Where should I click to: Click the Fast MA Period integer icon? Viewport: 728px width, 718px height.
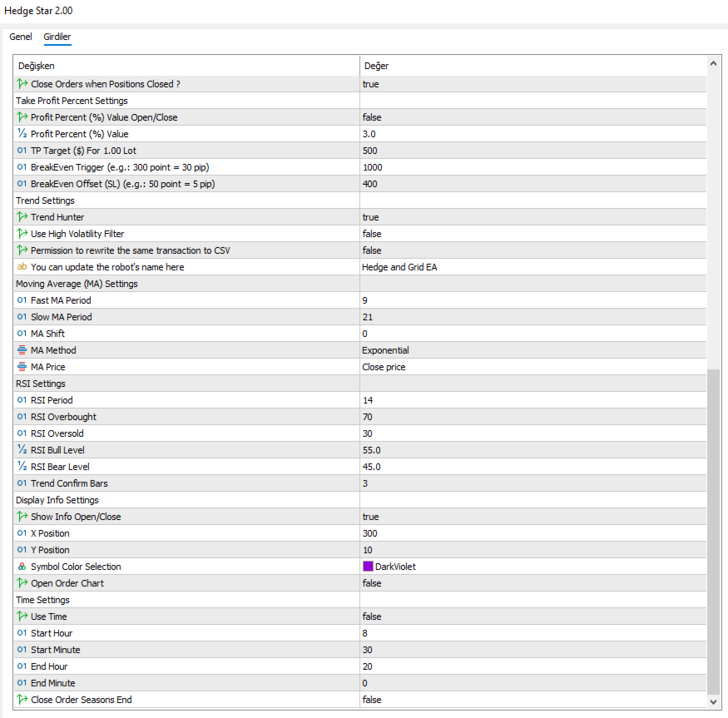coord(22,300)
